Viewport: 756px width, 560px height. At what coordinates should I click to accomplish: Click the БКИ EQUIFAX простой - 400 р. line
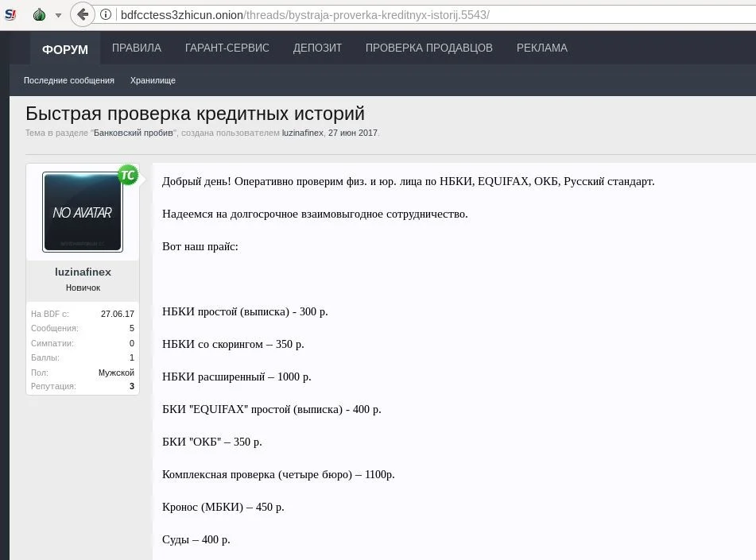pyautogui.click(x=271, y=409)
